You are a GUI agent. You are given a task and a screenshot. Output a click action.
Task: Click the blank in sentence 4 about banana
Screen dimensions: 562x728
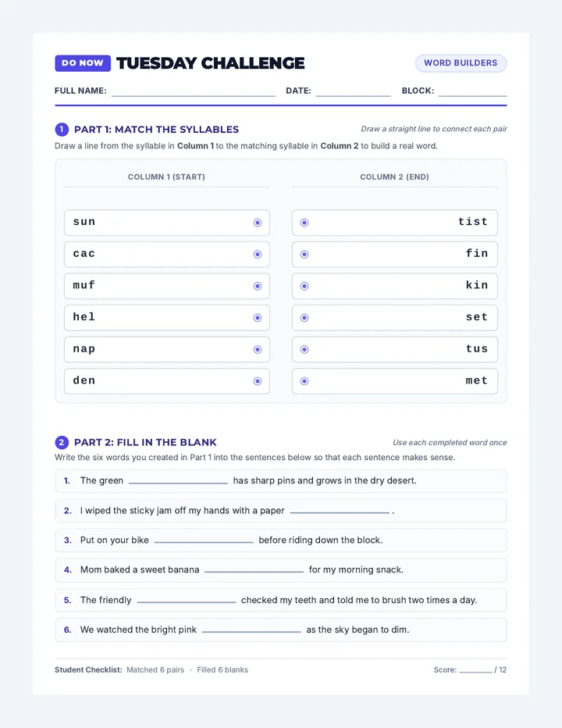point(254,571)
